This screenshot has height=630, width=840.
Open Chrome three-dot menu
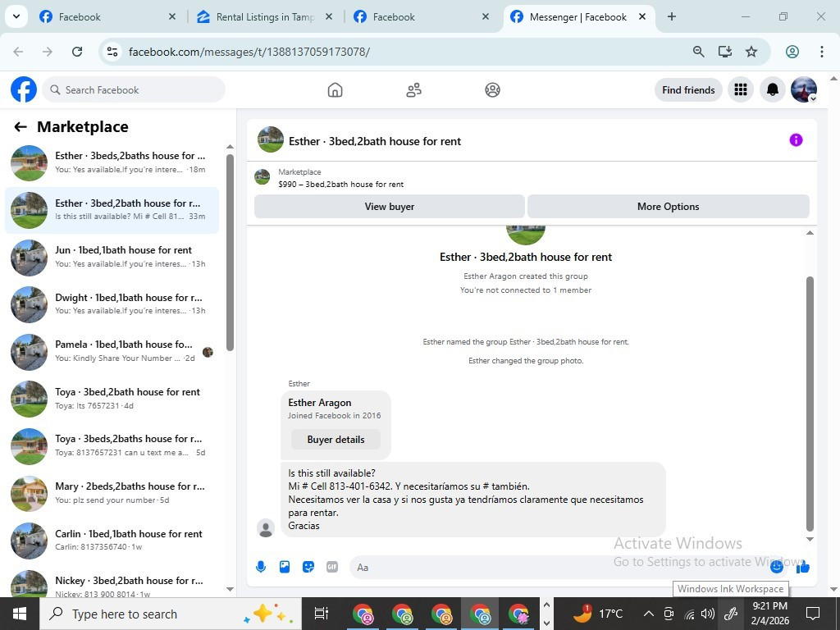(x=821, y=52)
